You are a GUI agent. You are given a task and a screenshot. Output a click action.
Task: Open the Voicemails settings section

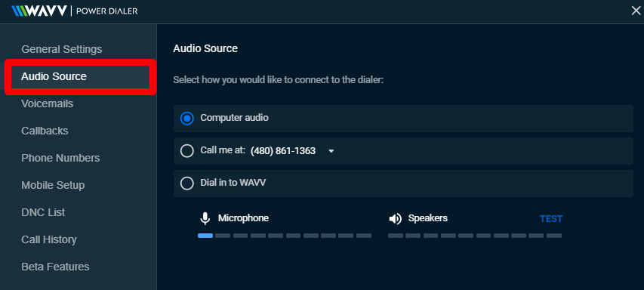click(48, 103)
